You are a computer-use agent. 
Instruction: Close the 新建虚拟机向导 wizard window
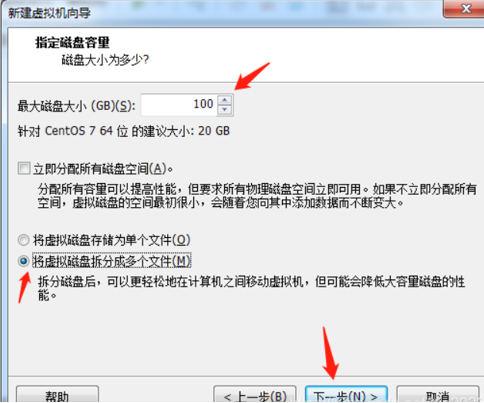coord(464,8)
